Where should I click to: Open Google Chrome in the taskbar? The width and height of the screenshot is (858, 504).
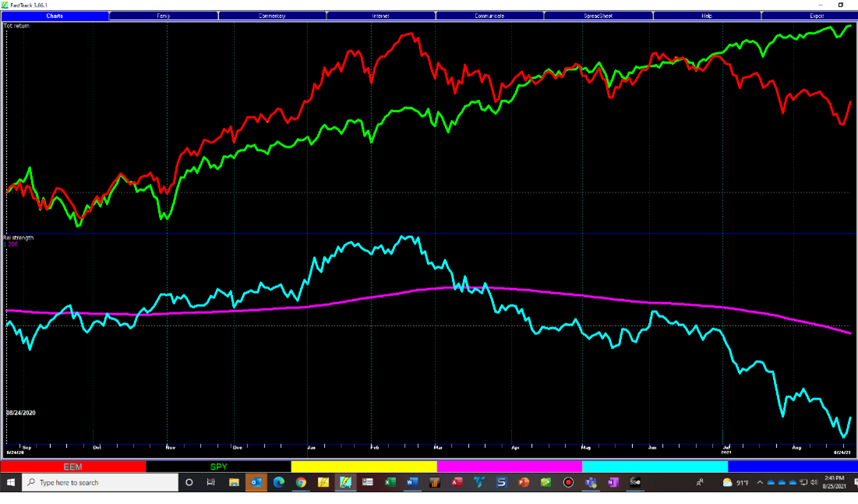301,483
